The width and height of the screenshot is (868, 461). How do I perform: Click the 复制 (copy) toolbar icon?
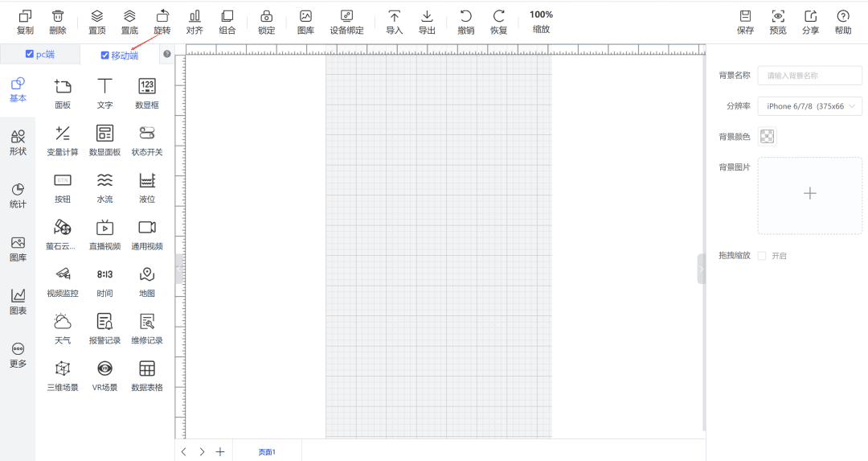26,23
